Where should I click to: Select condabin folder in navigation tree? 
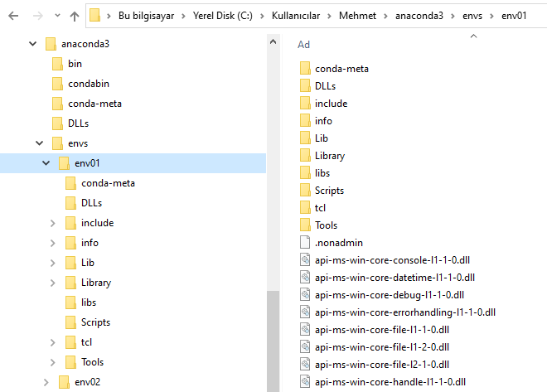tap(89, 84)
